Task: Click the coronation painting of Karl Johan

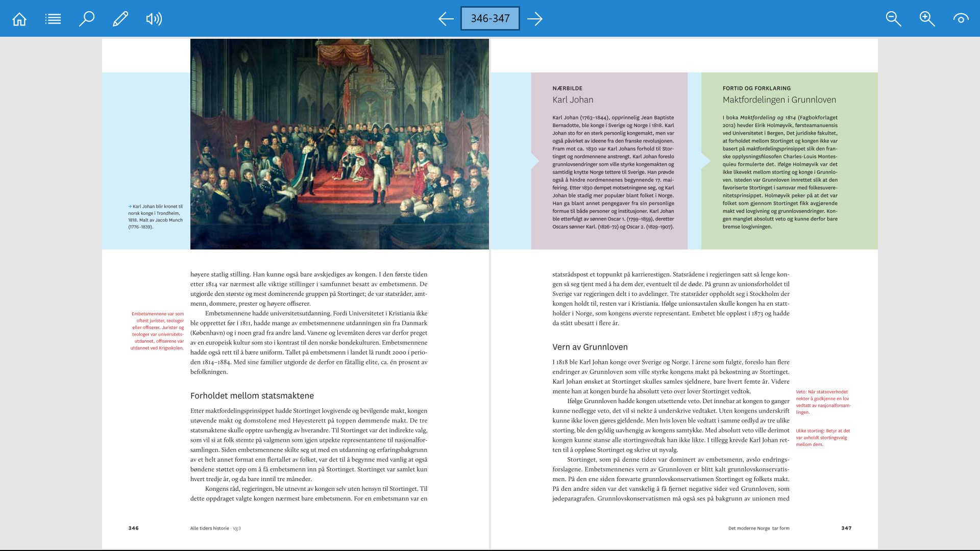Action: point(339,144)
